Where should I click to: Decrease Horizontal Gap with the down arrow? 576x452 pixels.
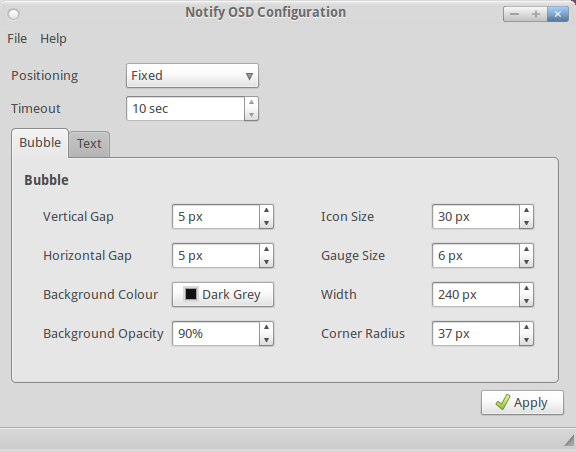[x=266, y=262]
